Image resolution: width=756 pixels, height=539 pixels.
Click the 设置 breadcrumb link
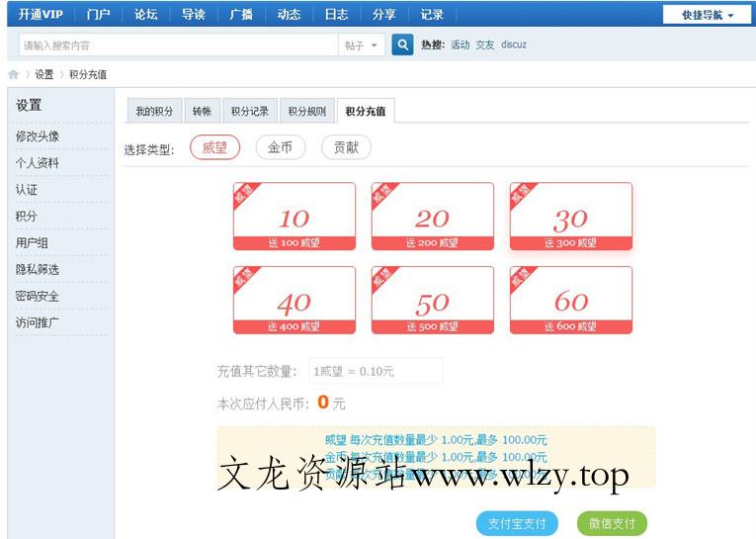pyautogui.click(x=43, y=74)
